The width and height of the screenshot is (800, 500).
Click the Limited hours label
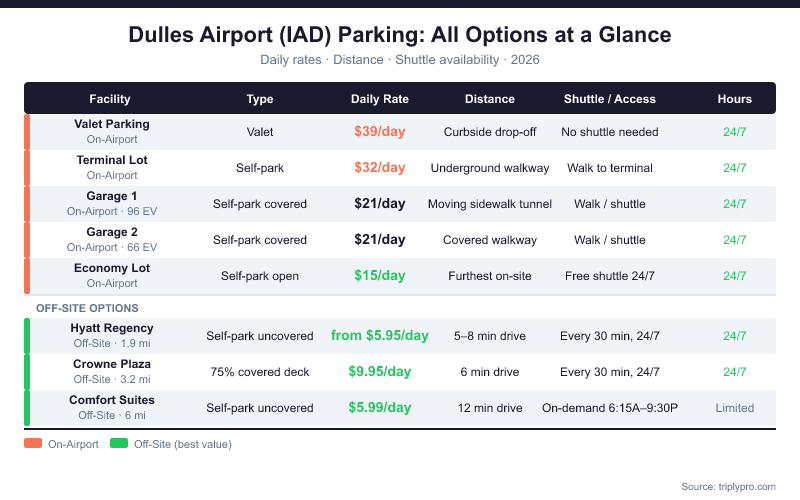pyautogui.click(x=735, y=408)
